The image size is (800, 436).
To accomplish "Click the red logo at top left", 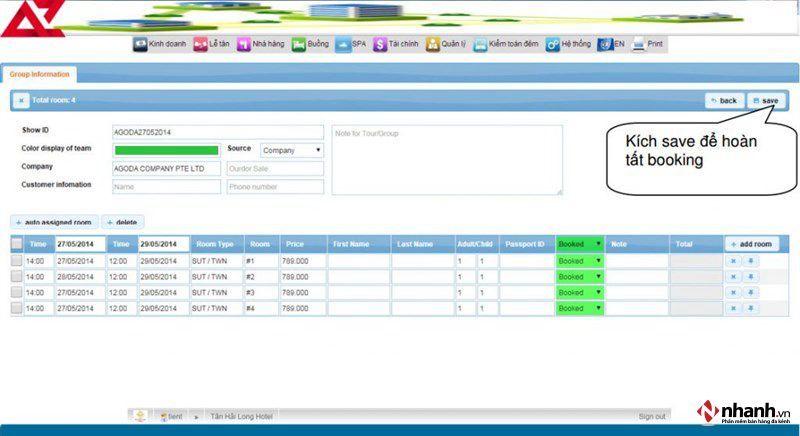I will (x=33, y=18).
